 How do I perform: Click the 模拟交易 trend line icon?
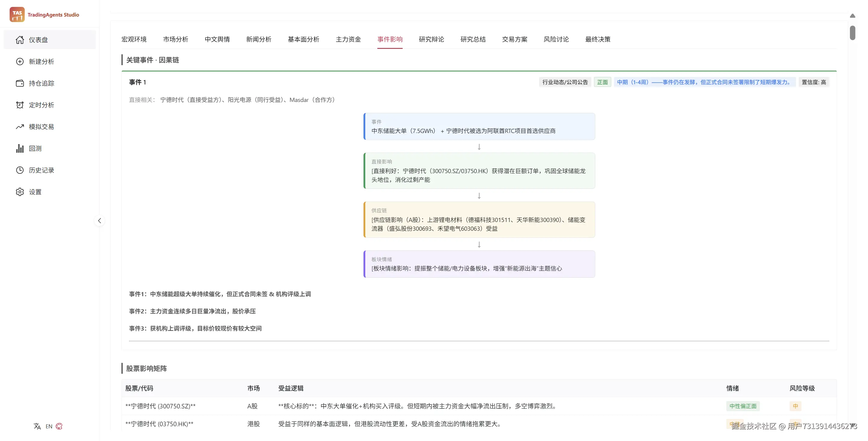coord(20,127)
